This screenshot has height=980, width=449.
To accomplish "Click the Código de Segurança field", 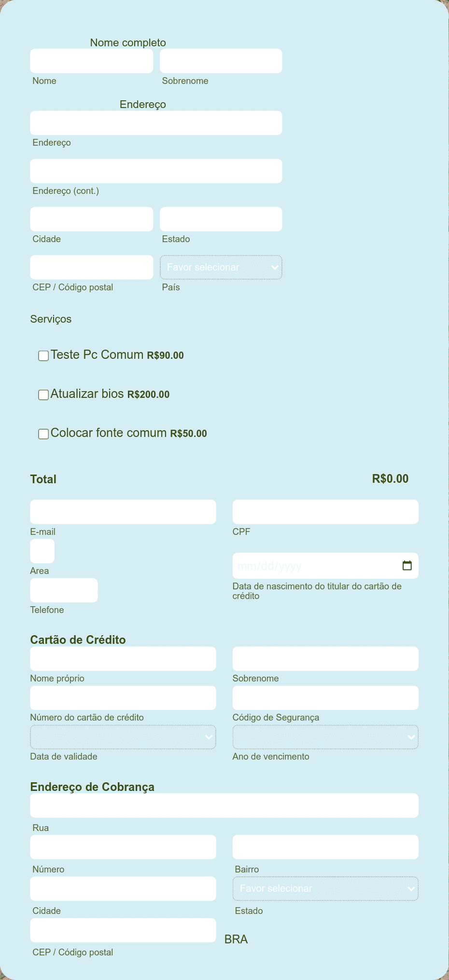I will 325,697.
